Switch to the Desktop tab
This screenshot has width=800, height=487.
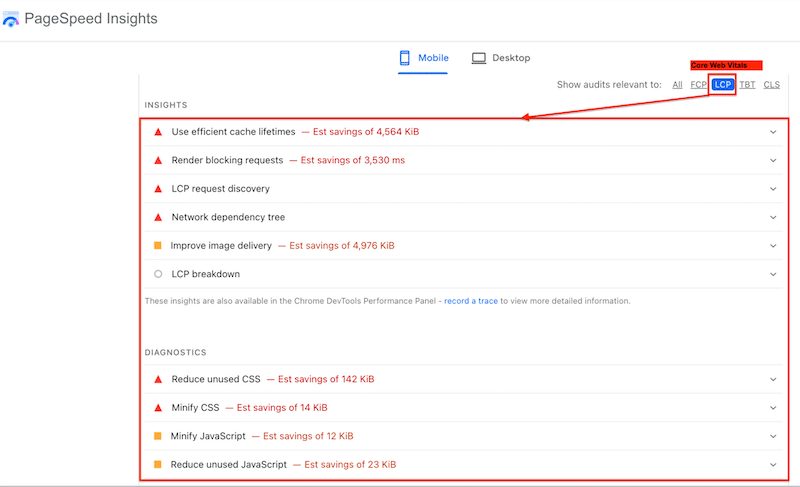(501, 58)
